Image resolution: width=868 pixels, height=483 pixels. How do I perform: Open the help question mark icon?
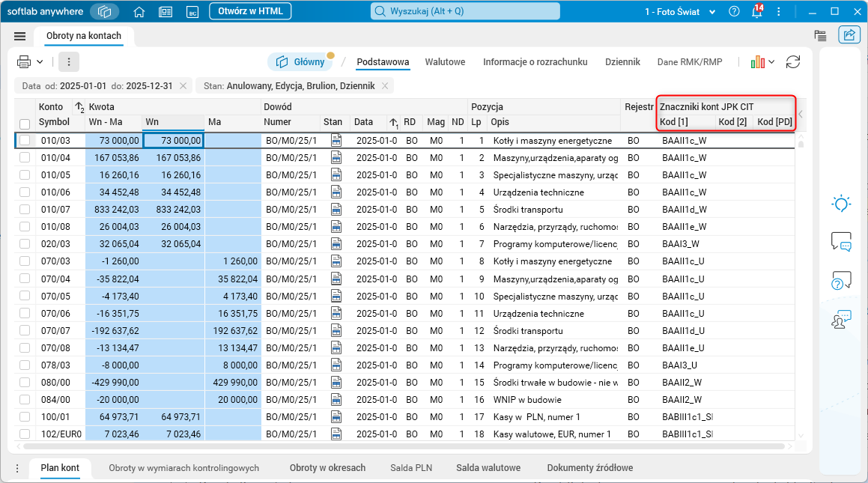pyautogui.click(x=734, y=11)
